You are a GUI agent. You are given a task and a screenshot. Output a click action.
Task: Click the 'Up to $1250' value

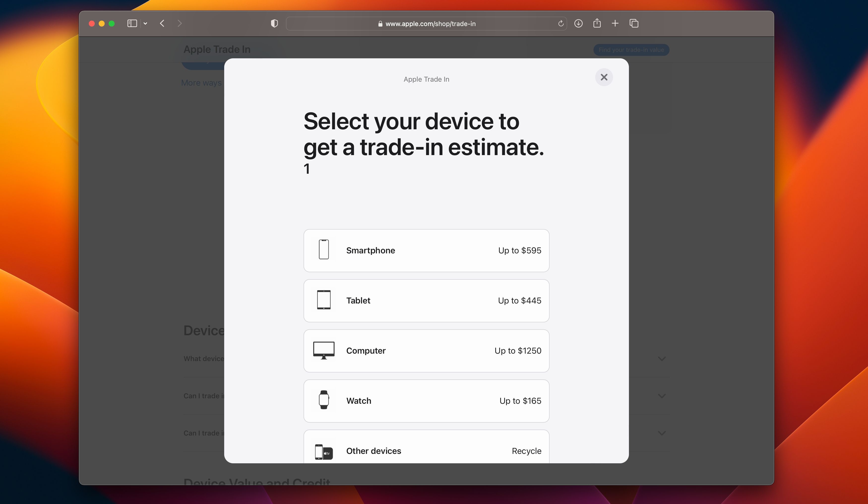tap(518, 351)
